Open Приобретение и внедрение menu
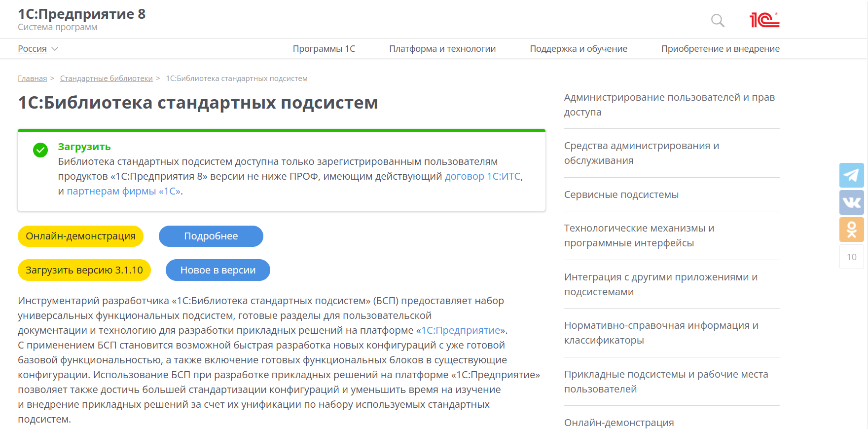 point(721,49)
